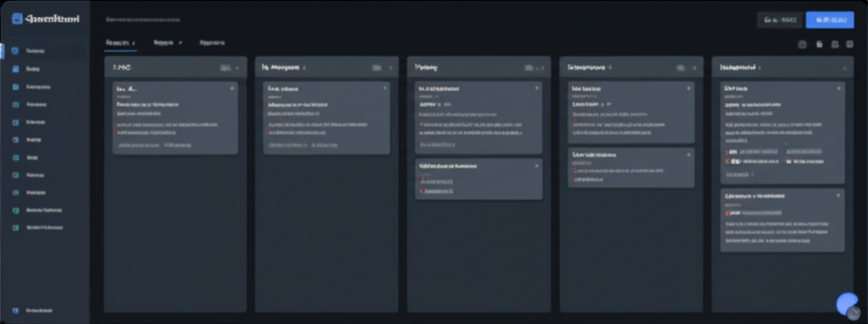Click the blue app logo in sidebar header
Image resolution: width=868 pixels, height=324 pixels.
point(17,19)
